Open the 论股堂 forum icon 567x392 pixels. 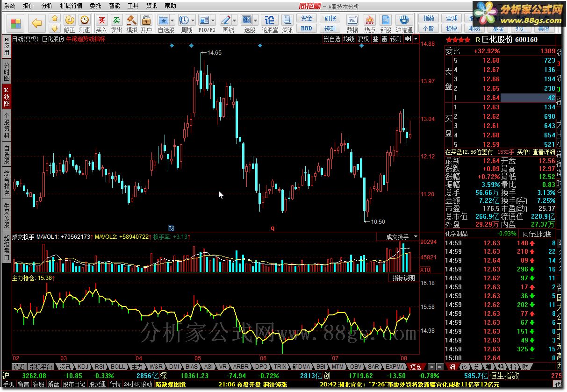[x=270, y=20]
